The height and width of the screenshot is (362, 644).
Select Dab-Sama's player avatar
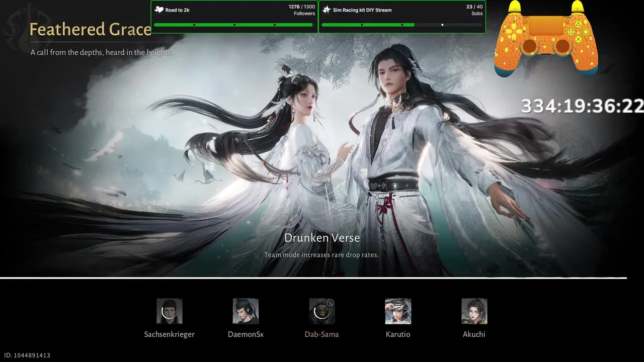(322, 311)
